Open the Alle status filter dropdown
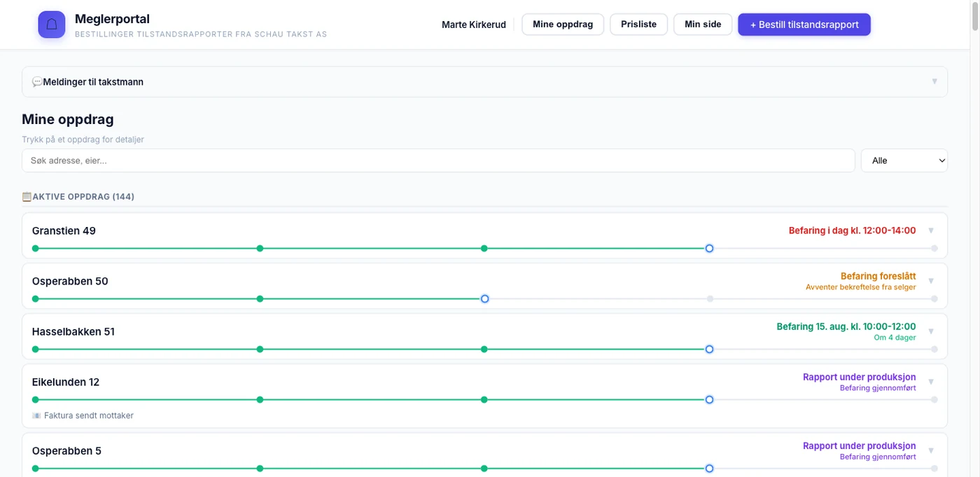980x477 pixels. click(904, 160)
